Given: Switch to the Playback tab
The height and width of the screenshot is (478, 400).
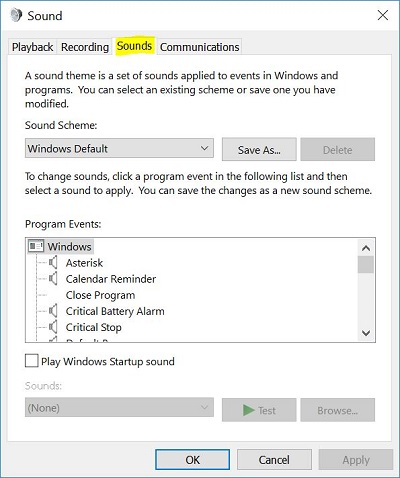Looking at the screenshot, I should [x=32, y=47].
